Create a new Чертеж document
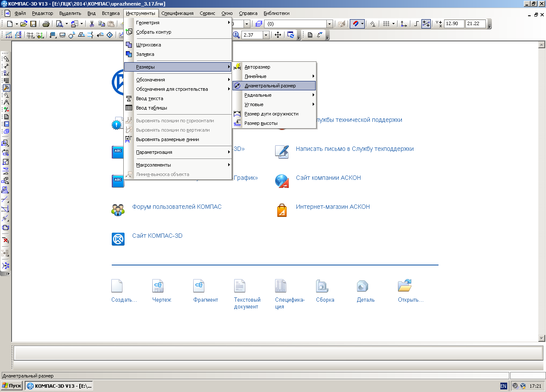The image size is (546, 392). pos(161,291)
